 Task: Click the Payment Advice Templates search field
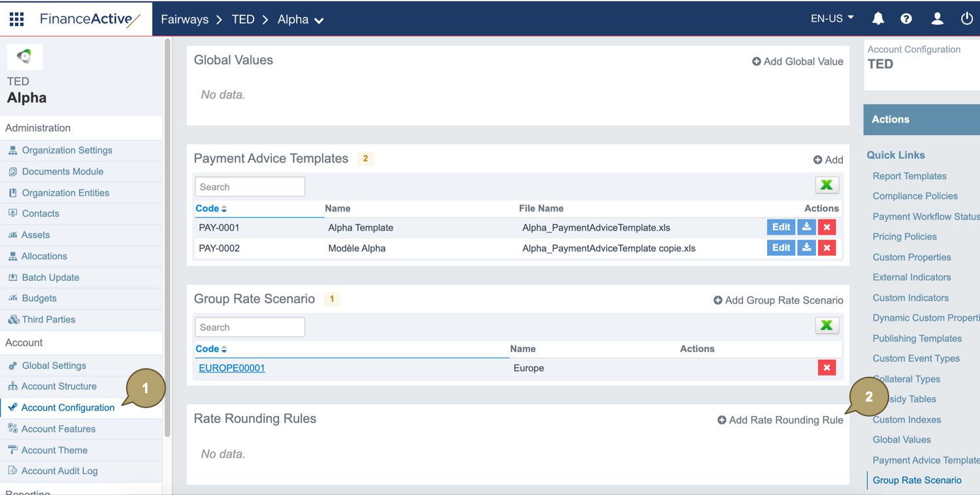[250, 187]
